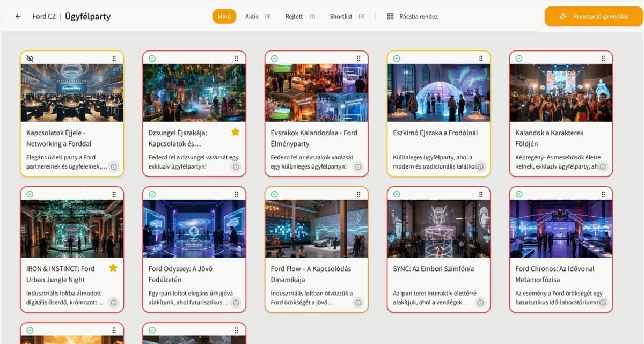The height and width of the screenshot is (344, 644).
Task: Toggle active check on Eszkimó Éjszaka card
Action: [397, 58]
